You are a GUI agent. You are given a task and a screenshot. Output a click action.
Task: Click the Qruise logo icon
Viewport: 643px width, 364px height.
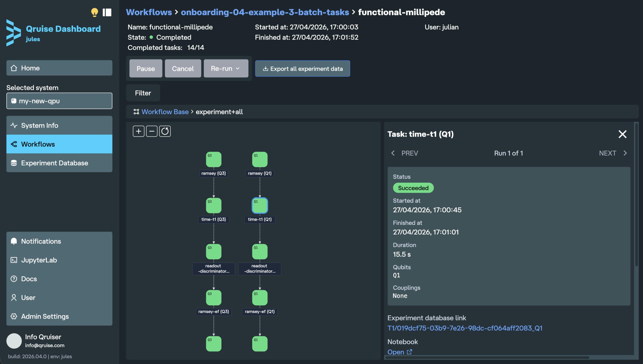[x=14, y=33]
